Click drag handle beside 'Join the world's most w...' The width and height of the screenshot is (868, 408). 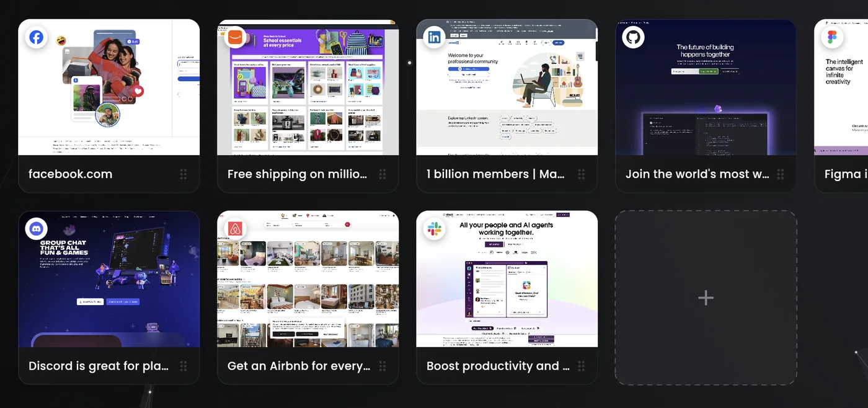[781, 174]
